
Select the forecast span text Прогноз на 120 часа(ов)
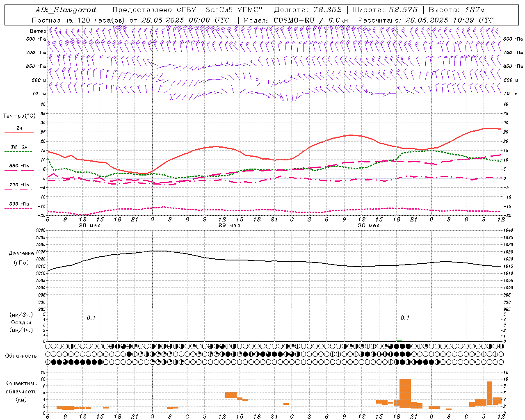[x=79, y=20]
